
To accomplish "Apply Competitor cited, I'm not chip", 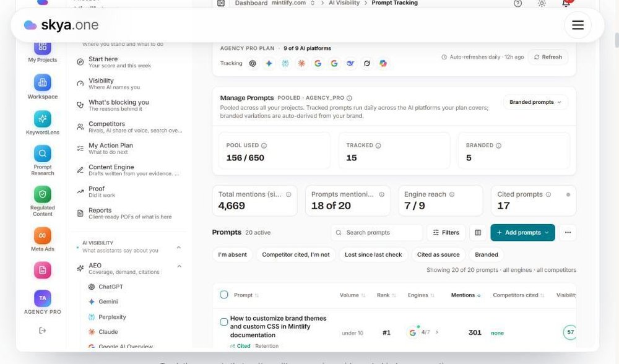I will pyautogui.click(x=296, y=254).
